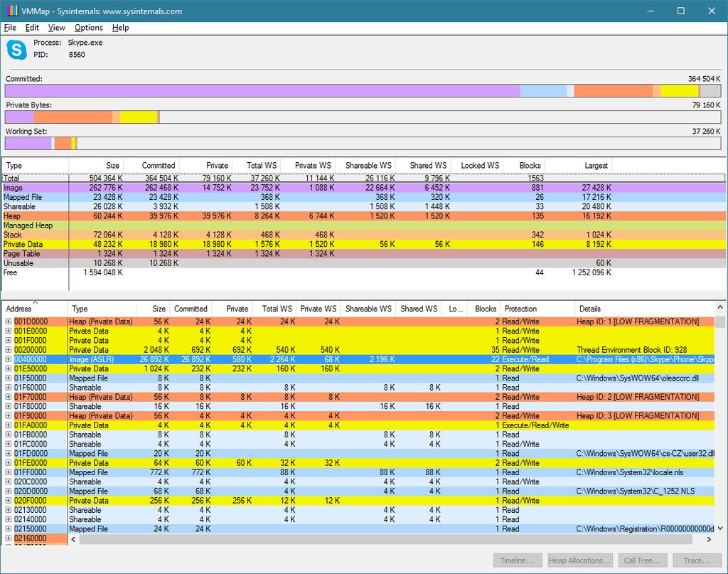Expand the 001D0000 heap row
728x574 pixels.
click(x=9, y=321)
